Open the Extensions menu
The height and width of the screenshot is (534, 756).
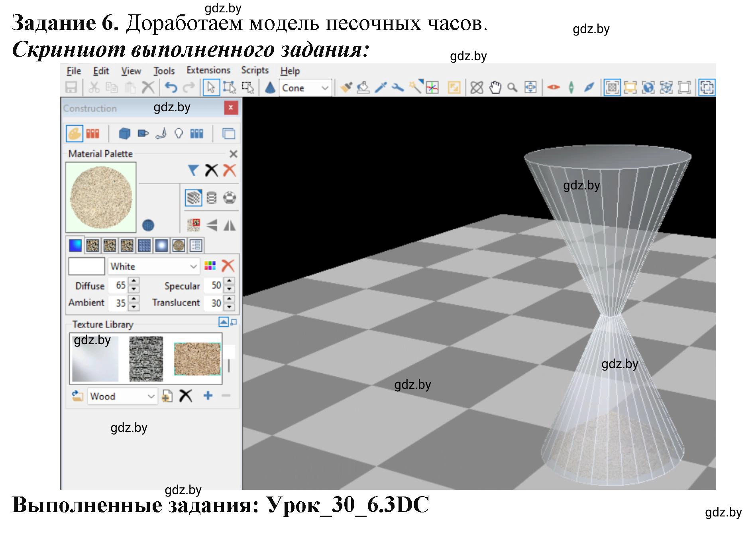pyautogui.click(x=208, y=70)
